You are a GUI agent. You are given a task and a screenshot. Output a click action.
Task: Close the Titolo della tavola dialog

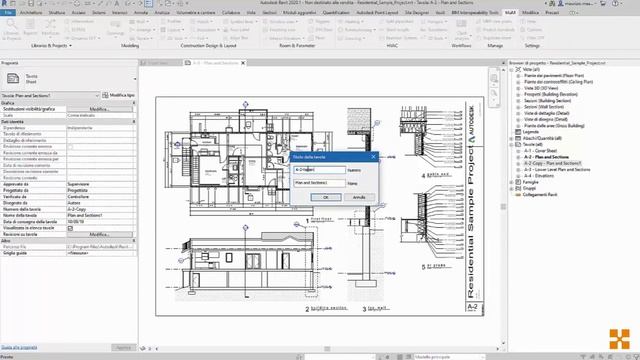(x=373, y=157)
